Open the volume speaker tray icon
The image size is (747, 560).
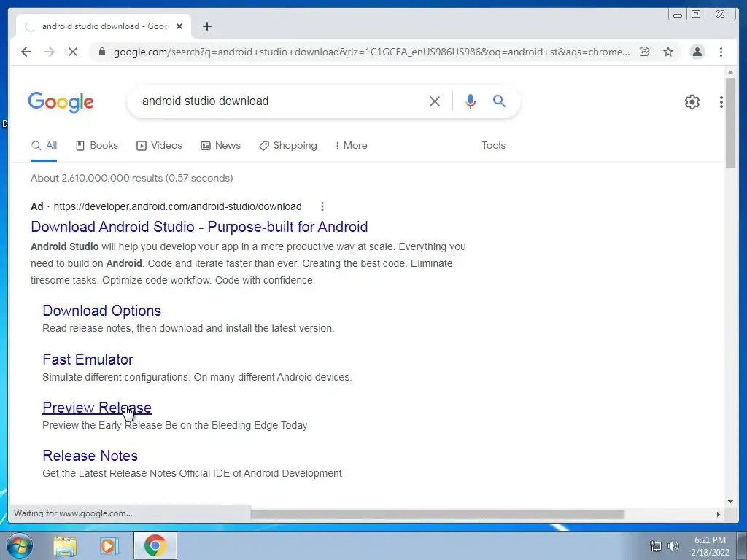tap(673, 546)
